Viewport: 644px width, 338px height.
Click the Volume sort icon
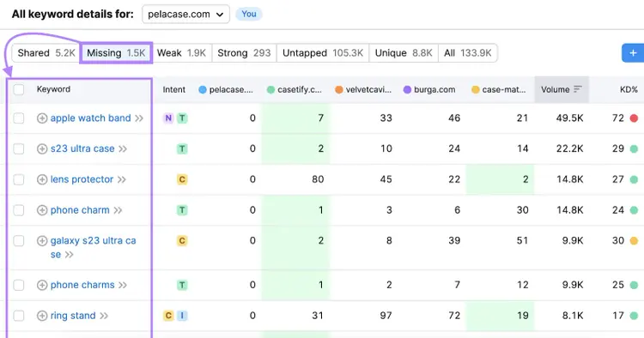(578, 89)
